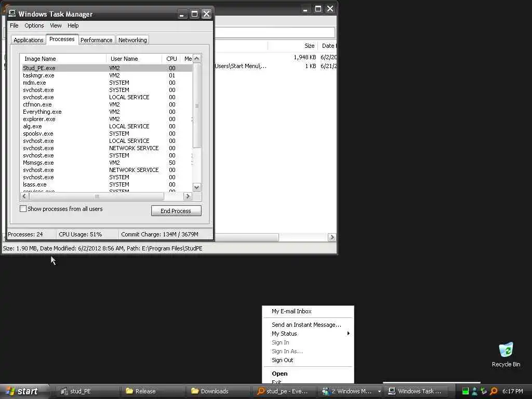Click the taskbar clock showing 6:17 PM

tap(513, 391)
